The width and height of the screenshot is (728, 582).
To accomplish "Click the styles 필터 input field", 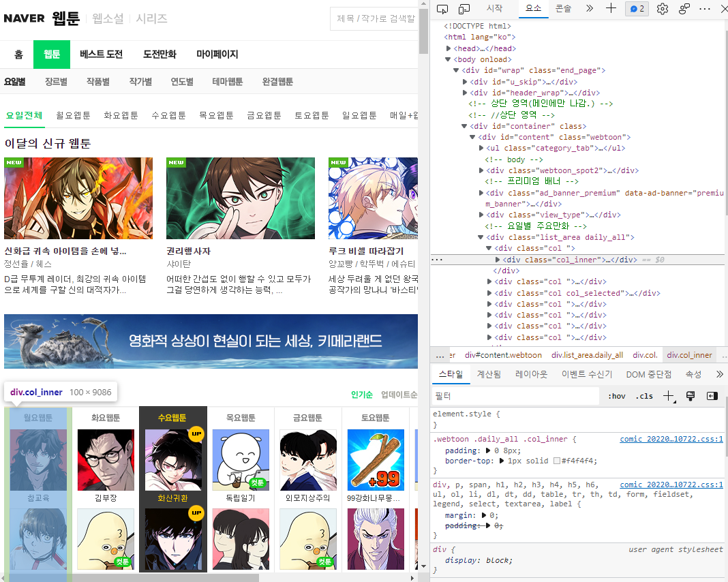I will click(x=515, y=396).
